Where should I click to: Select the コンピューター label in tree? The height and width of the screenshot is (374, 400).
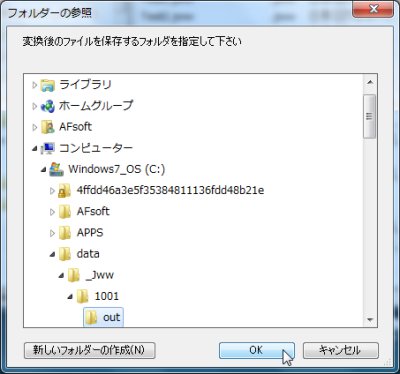point(96,148)
